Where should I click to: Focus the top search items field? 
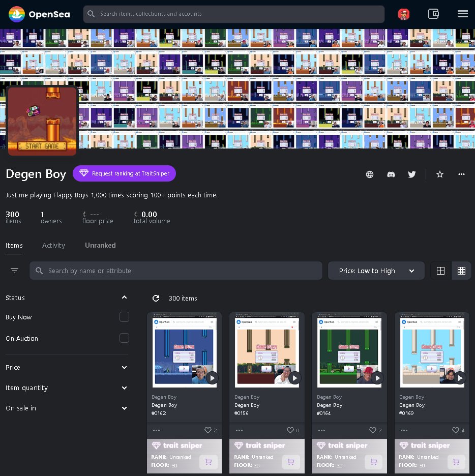(x=234, y=14)
